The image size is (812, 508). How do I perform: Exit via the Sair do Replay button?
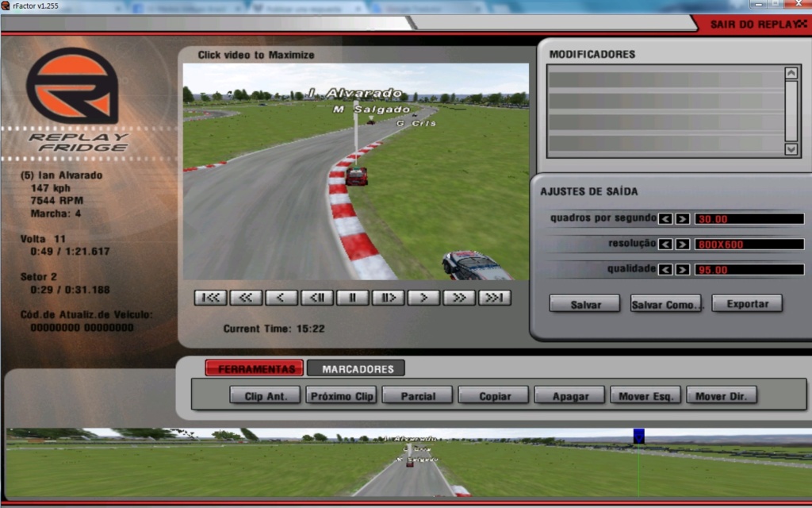coord(755,25)
